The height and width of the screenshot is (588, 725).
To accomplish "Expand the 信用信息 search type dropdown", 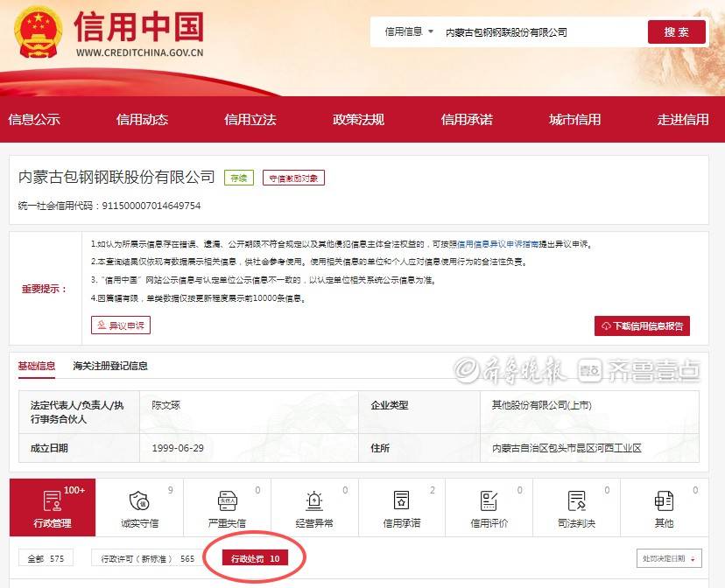I will click(409, 31).
